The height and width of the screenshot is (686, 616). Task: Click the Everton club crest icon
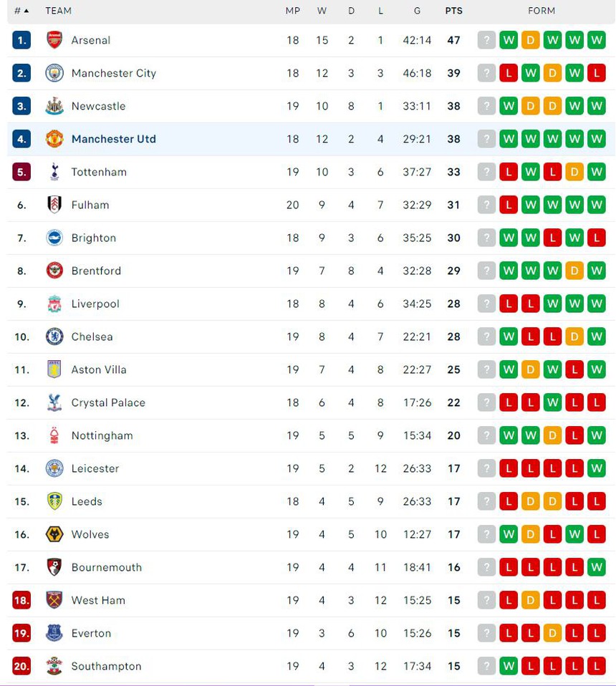pos(54,633)
